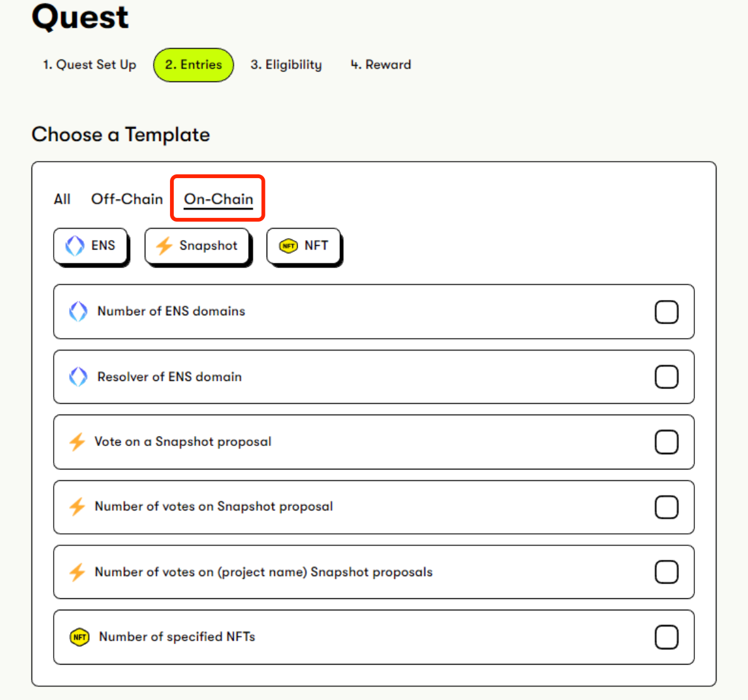This screenshot has width=748, height=700.
Task: Select the Vote on a Snapshot proposal checkbox
Action: pyautogui.click(x=667, y=442)
